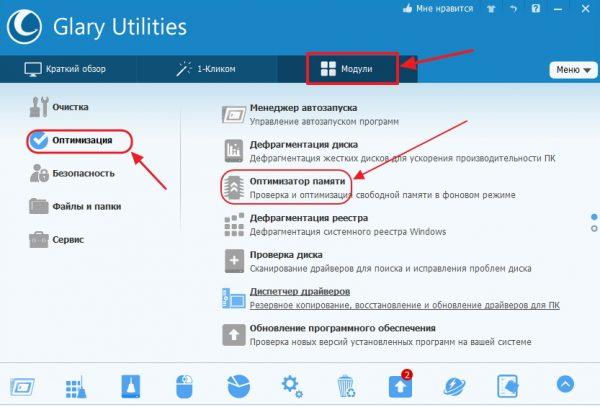Click Оптимизатор памяти chip icon
The width and height of the screenshot is (600, 407).
click(x=234, y=187)
